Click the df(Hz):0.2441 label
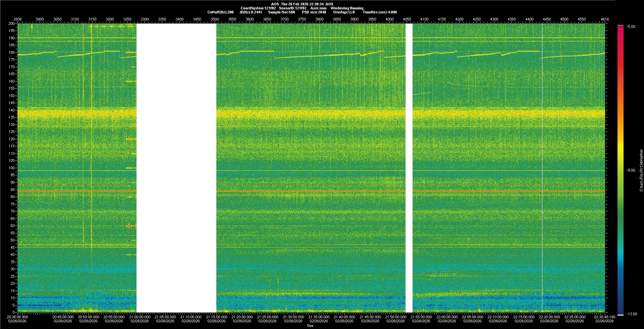Image resolution: width=644 pixels, height=329 pixels. pos(251,12)
